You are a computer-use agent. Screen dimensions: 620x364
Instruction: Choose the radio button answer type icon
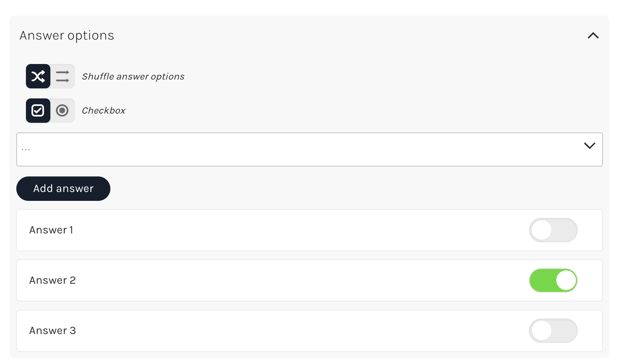62,111
